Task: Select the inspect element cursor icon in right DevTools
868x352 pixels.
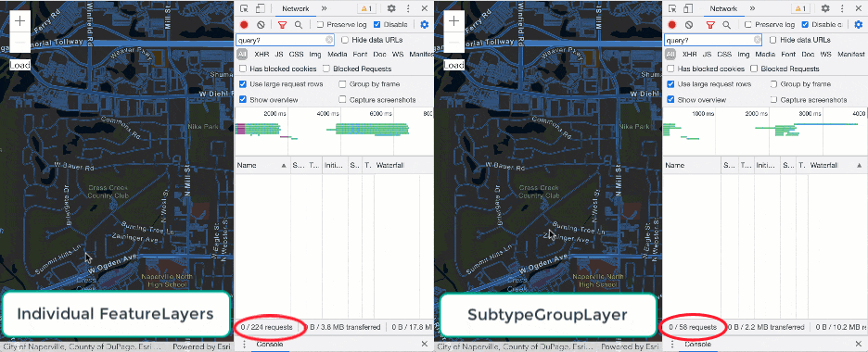Action: pos(673,8)
